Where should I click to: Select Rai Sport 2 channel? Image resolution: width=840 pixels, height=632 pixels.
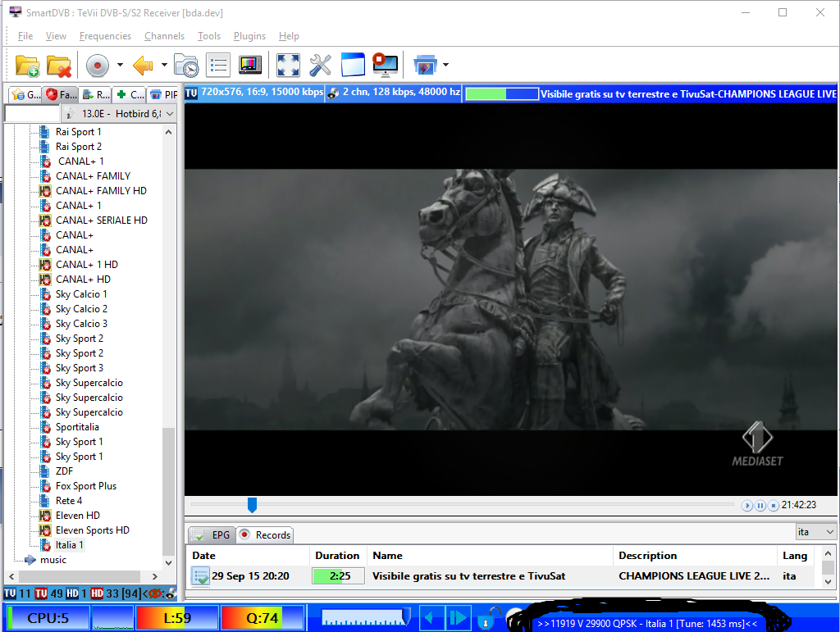78,147
